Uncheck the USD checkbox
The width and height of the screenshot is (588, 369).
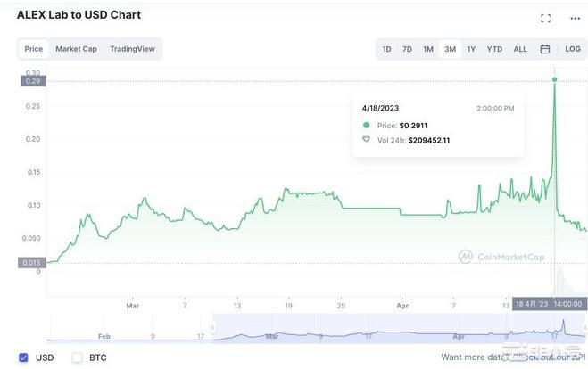(23, 357)
